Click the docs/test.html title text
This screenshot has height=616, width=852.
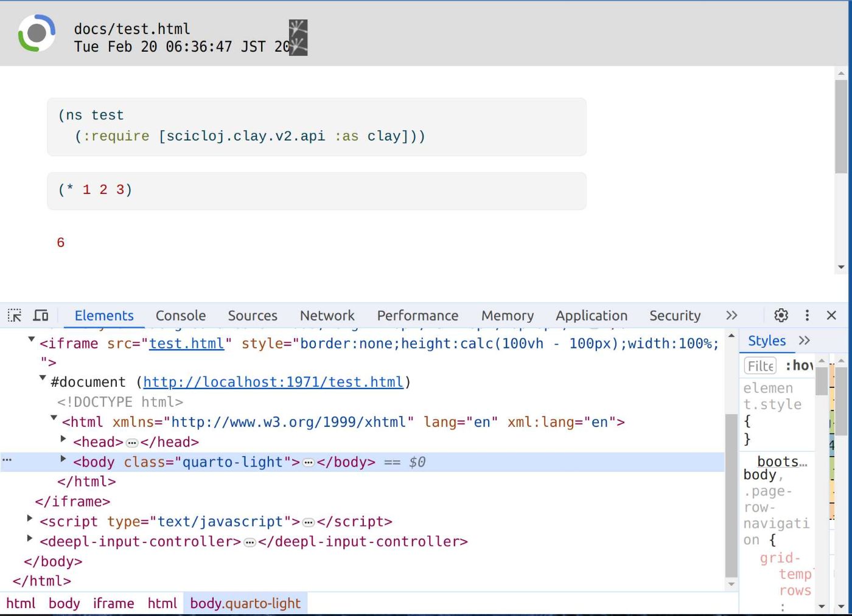click(x=132, y=29)
